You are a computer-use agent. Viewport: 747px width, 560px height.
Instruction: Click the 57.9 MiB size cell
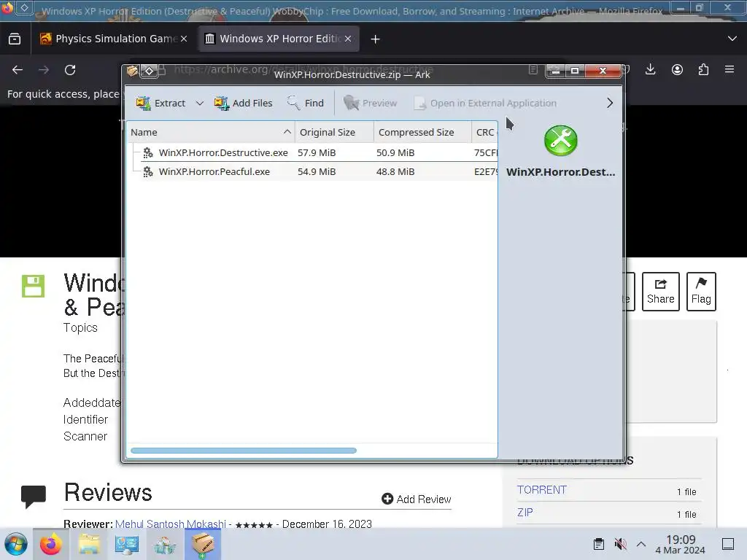click(x=317, y=152)
